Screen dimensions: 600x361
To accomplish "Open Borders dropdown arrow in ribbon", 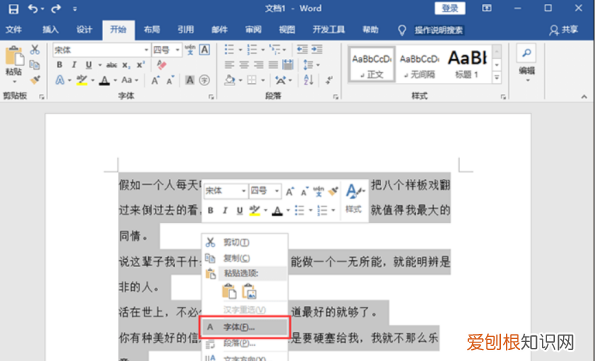I will tap(263, 80).
